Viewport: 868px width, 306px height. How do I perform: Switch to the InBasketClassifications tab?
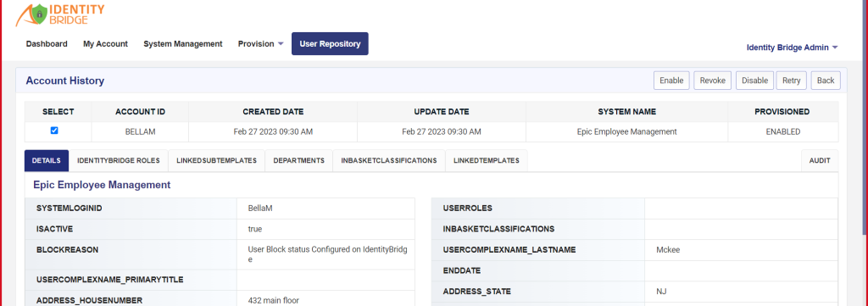pos(388,160)
